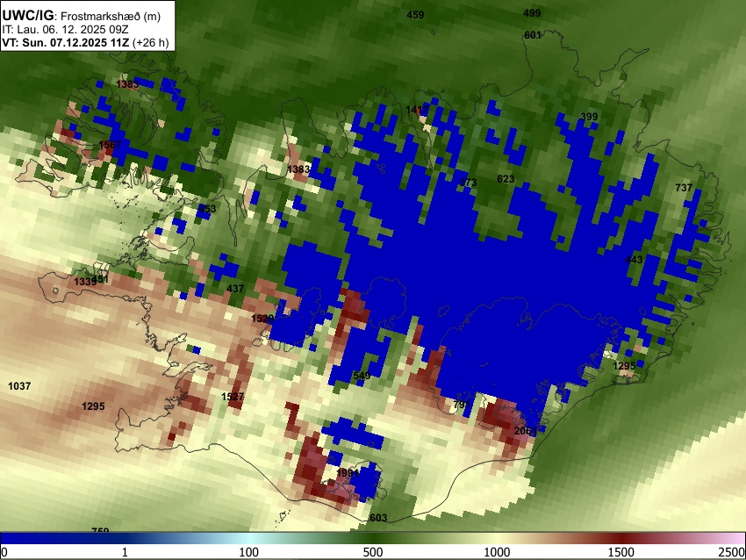
Task: Click the "IT: Lau. 06. 12. 2025 09Z" line
Action: pyautogui.click(x=65, y=29)
